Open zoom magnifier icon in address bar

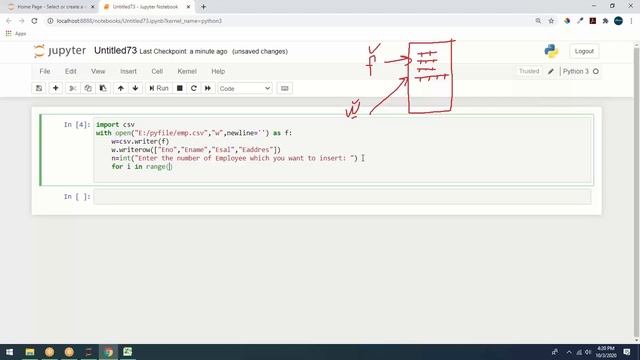point(538,21)
